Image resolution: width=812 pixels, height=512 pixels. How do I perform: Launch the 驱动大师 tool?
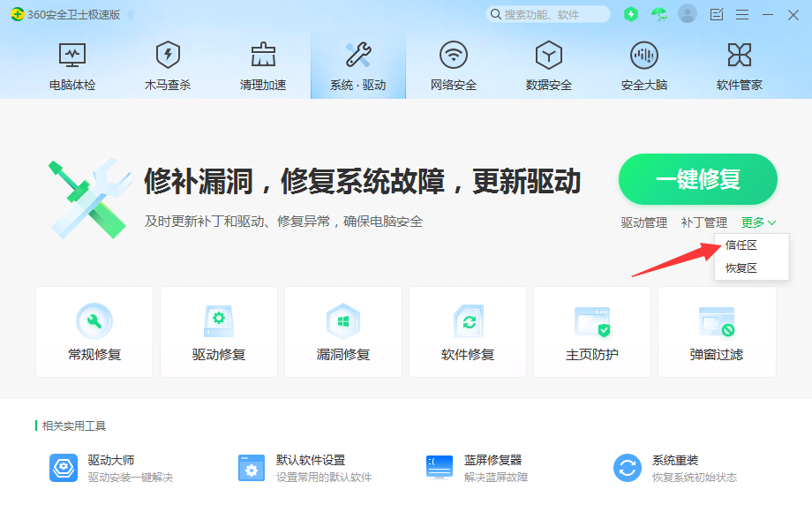(111, 468)
